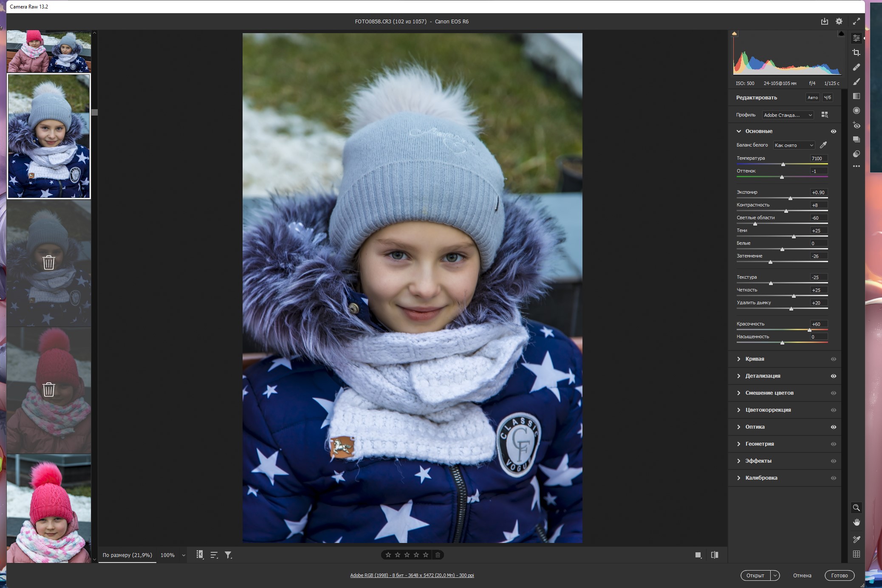Expand the Оптика panel
The image size is (882, 588).
(x=738, y=427)
